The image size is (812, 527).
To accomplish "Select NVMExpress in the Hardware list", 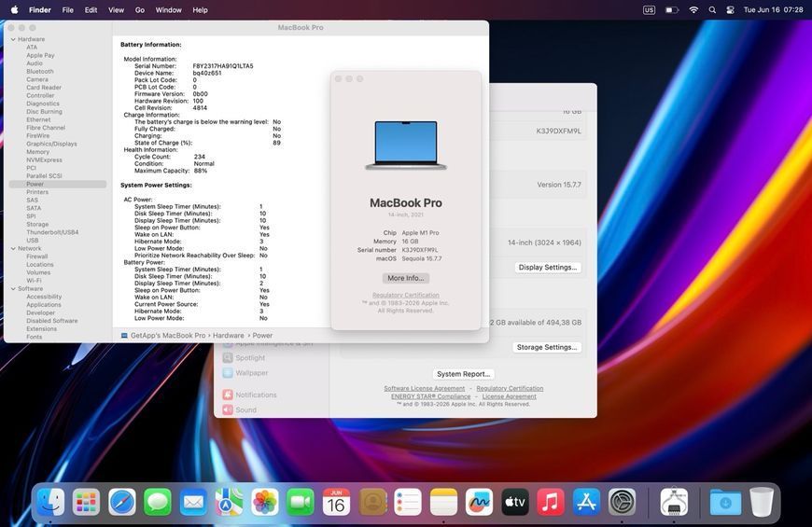I will (x=44, y=159).
